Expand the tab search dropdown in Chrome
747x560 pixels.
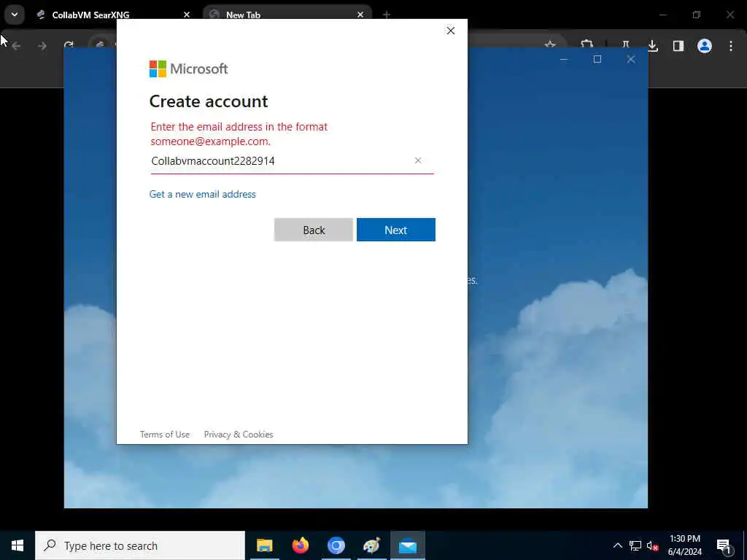(x=15, y=15)
